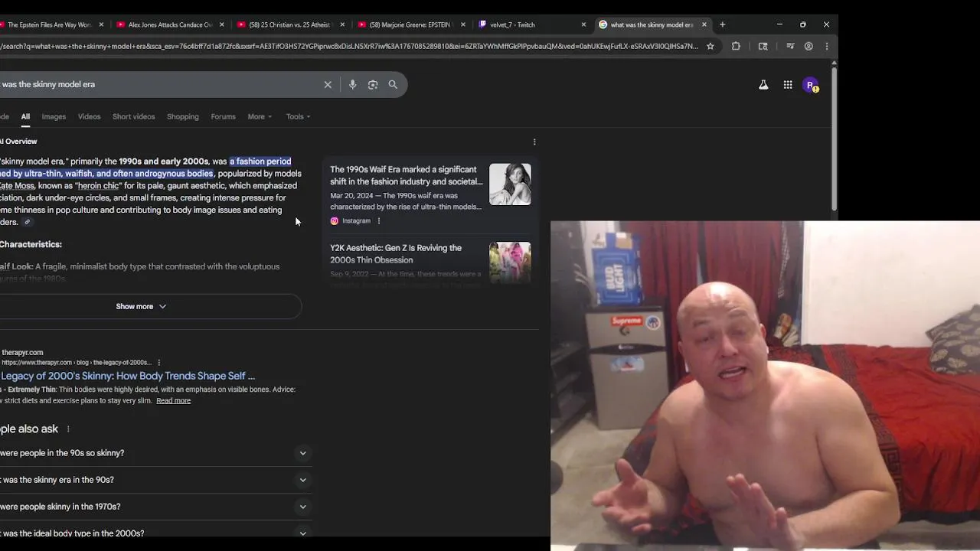Open Chrome three-dot menu
This screenshot has width=980, height=551.
click(x=826, y=46)
